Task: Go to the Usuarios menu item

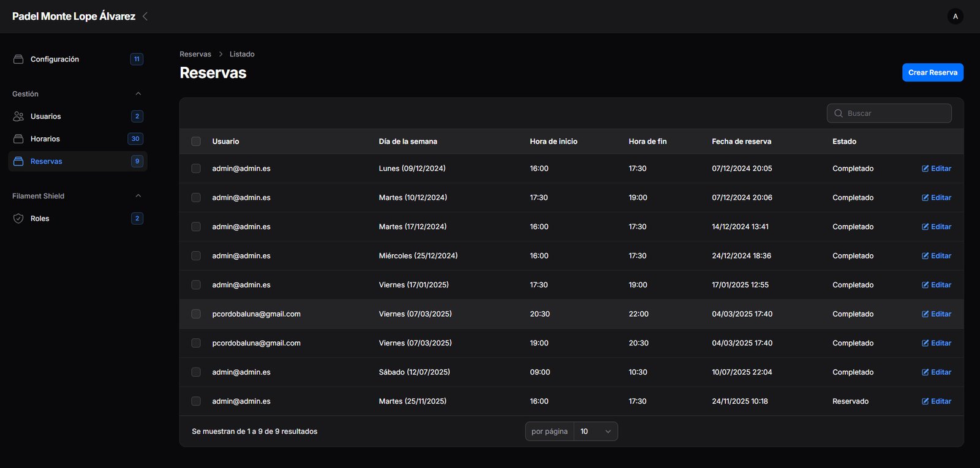Action: click(x=46, y=116)
